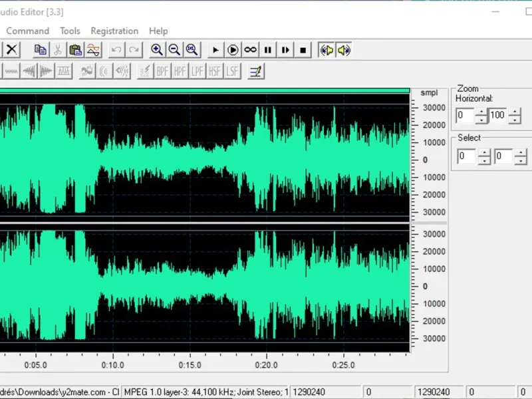Start playback with the Play button
Image resolution: width=532 pixels, height=399 pixels.
[x=215, y=50]
